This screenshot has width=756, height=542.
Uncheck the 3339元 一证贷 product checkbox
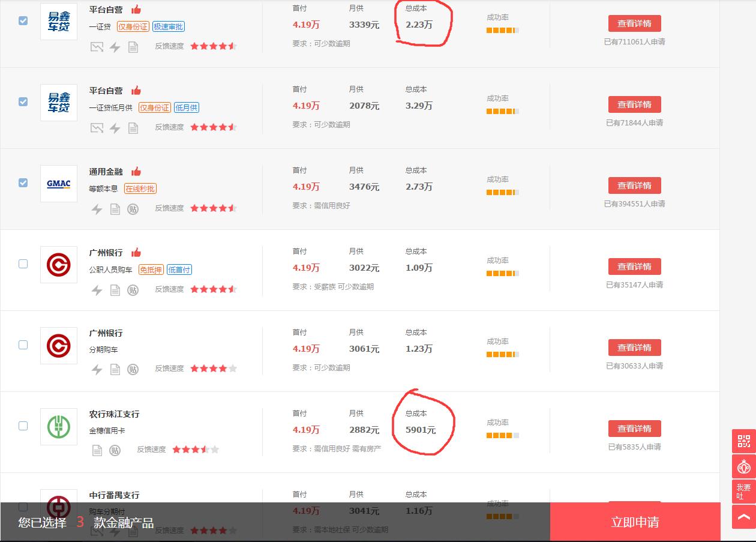(x=23, y=20)
